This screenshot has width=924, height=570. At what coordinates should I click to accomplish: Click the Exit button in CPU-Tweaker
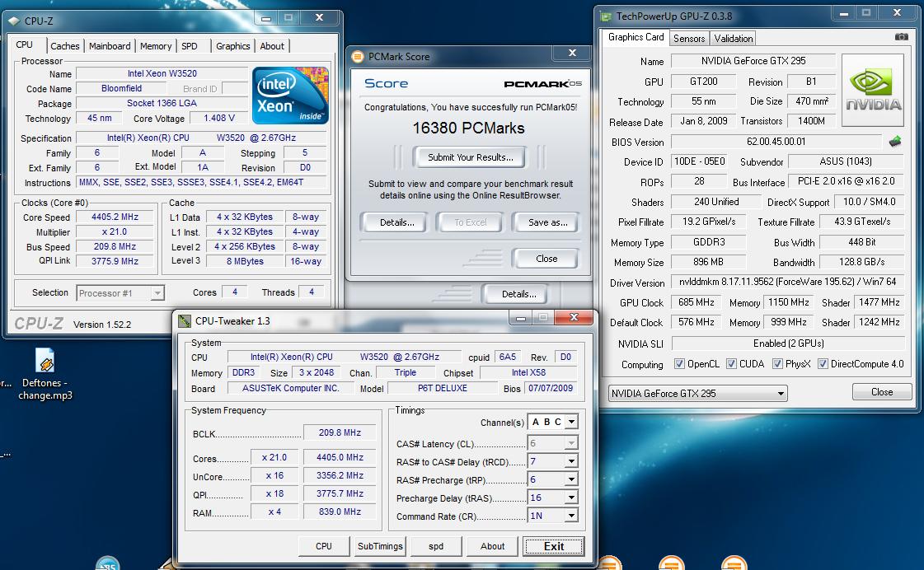point(553,546)
